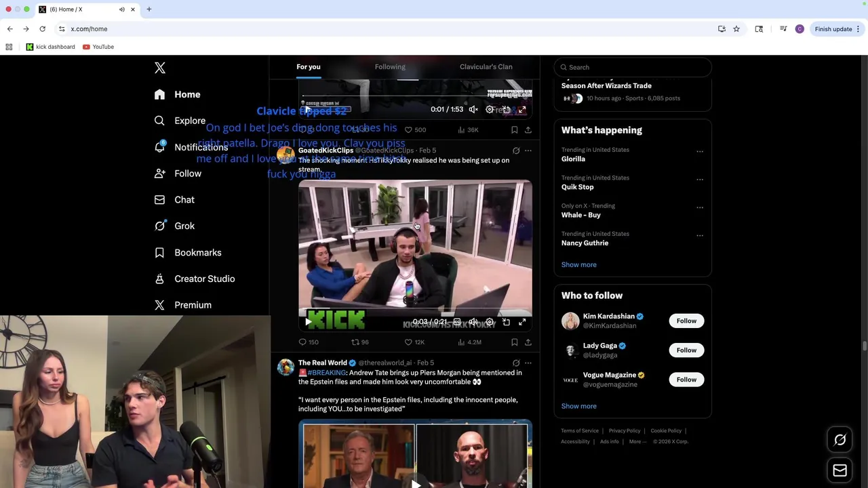868x488 pixels.
Task: Bookmark this page with star icon
Action: pyautogui.click(x=736, y=29)
